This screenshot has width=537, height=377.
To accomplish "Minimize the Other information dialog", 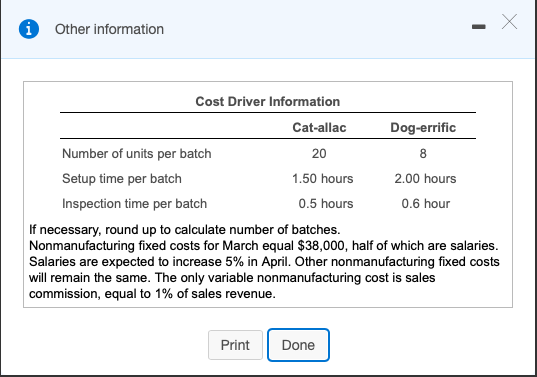I will coord(478,27).
